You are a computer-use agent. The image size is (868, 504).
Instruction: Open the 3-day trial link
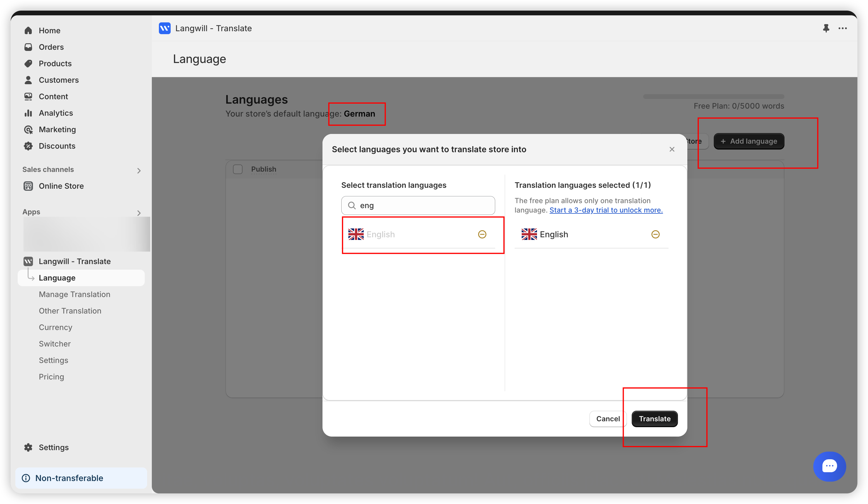point(606,210)
